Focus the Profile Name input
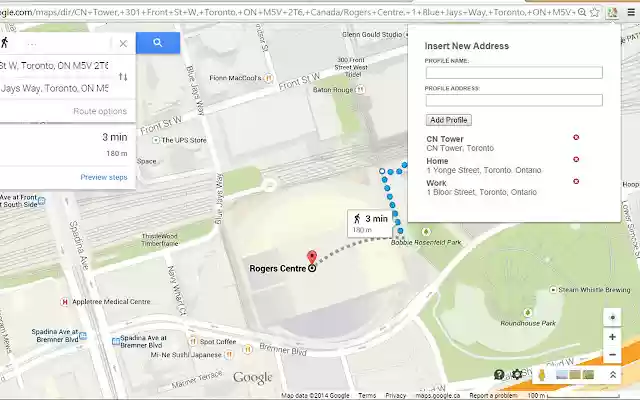 click(514, 73)
